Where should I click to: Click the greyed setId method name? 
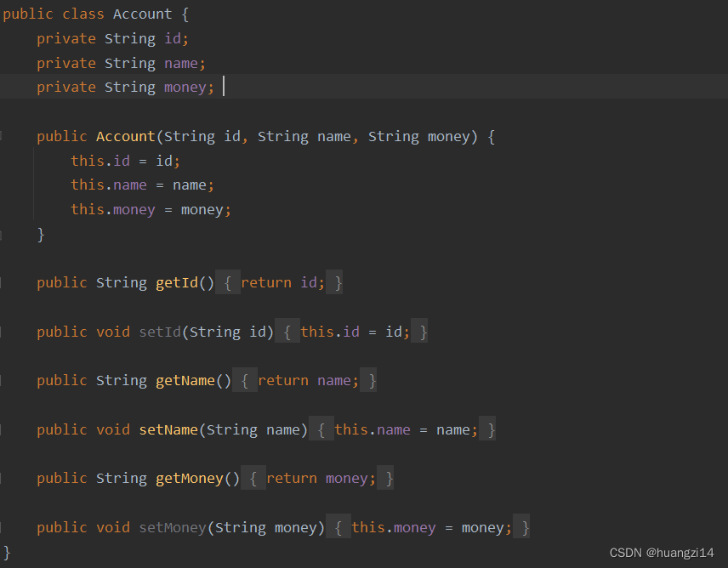click(160, 332)
